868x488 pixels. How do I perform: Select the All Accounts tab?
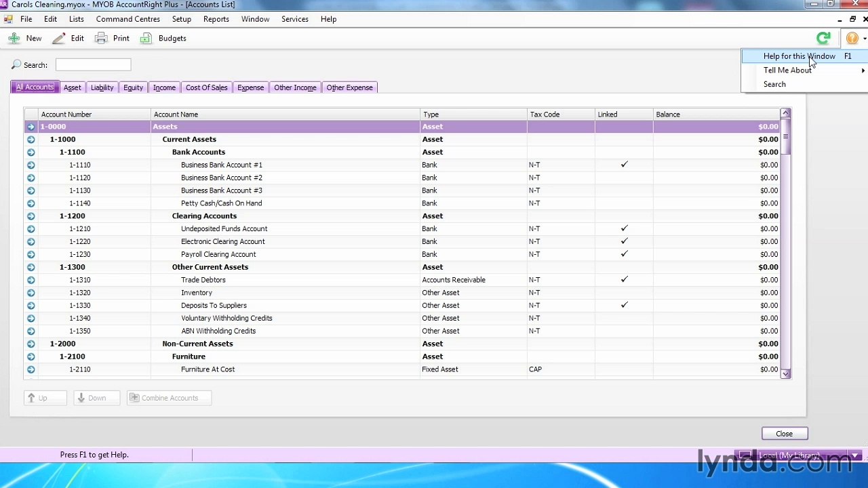(x=35, y=87)
